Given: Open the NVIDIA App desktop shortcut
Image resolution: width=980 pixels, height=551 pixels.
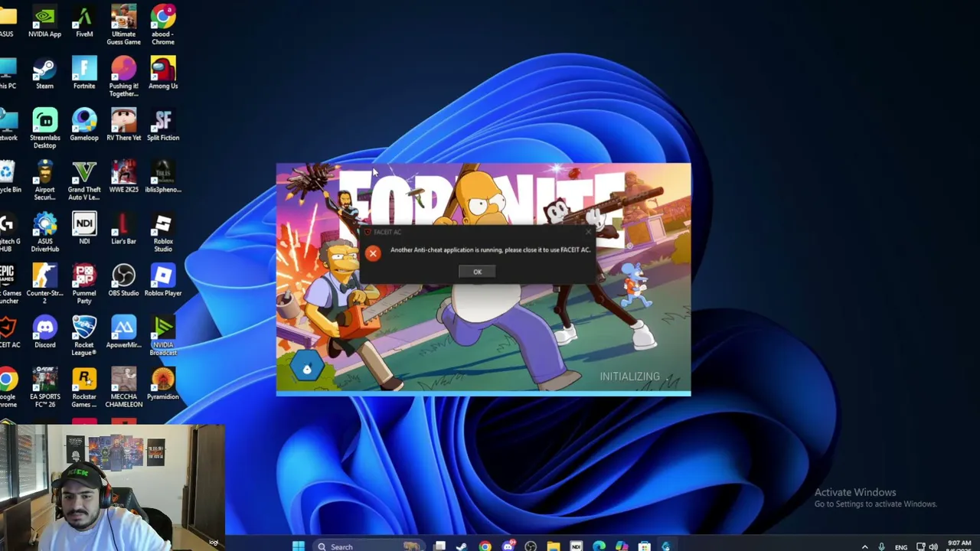Looking at the screenshot, I should [x=44, y=21].
